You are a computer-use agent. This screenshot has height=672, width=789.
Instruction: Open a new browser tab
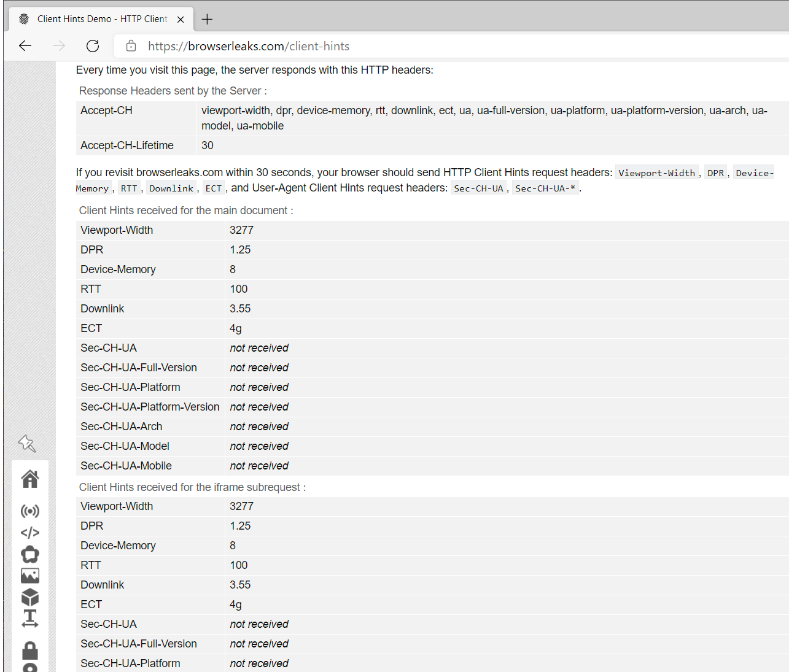click(x=208, y=19)
